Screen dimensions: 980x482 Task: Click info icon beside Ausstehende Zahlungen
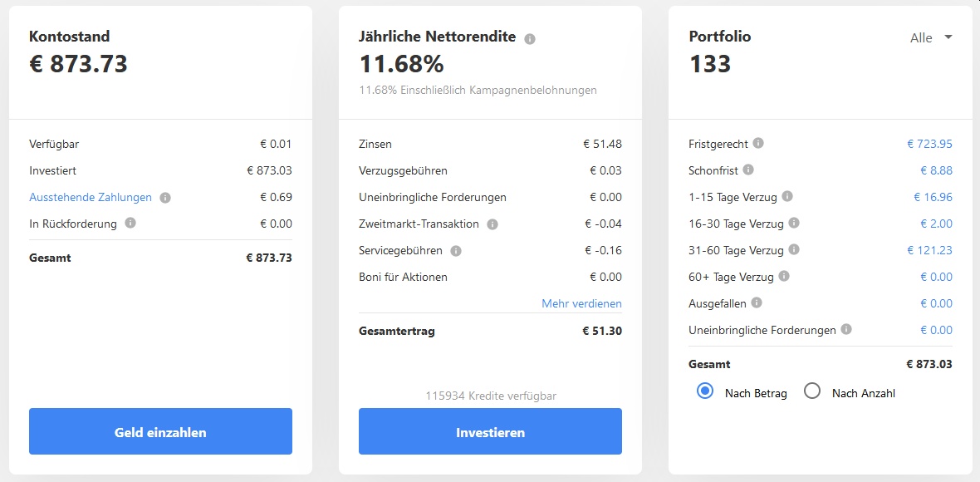165,198
